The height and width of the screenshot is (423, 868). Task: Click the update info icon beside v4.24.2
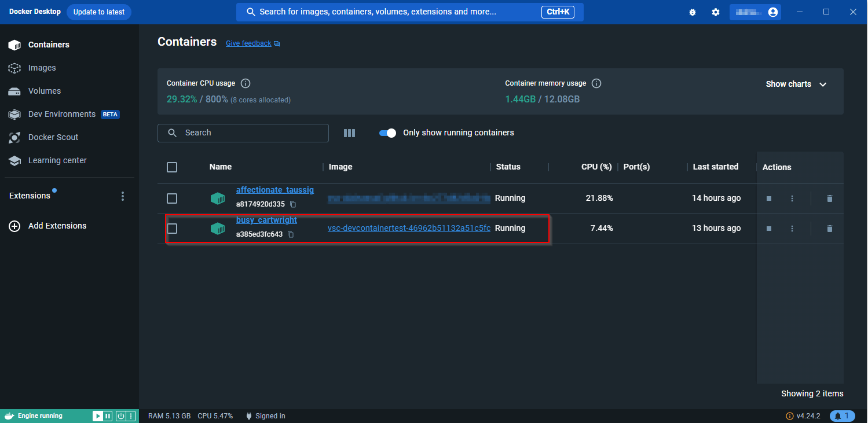click(x=789, y=416)
